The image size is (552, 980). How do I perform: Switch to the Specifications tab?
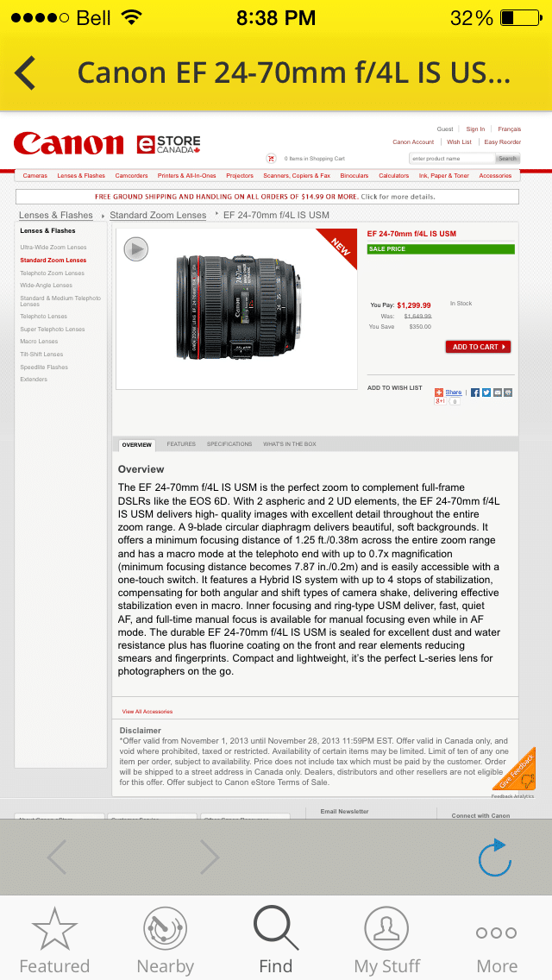click(229, 444)
